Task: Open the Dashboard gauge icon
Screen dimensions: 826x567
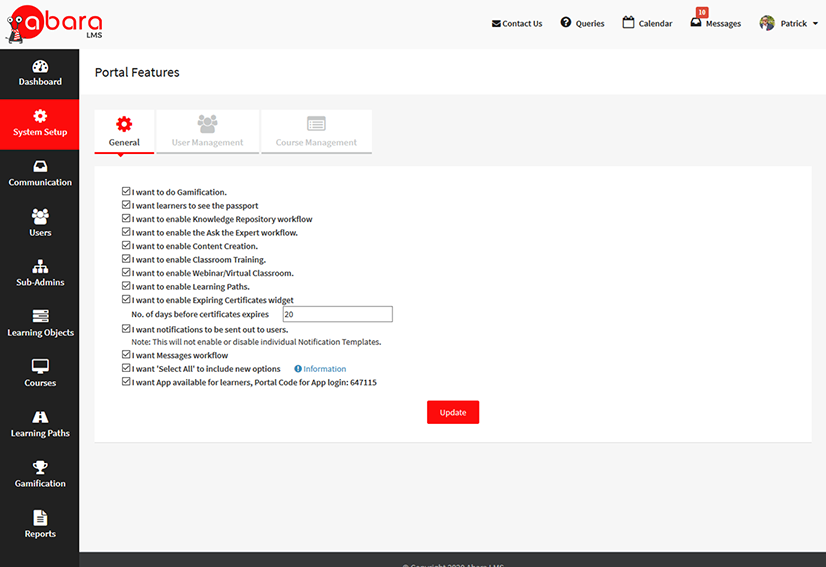Action: click(x=40, y=66)
